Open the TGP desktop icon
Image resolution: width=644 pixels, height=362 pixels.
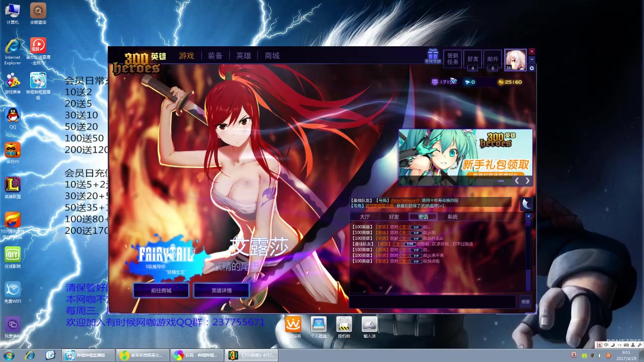[13, 225]
